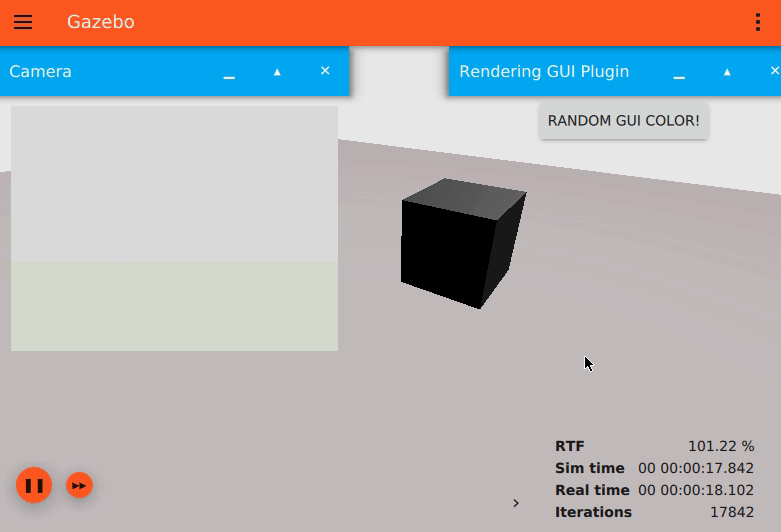The width and height of the screenshot is (781, 532).
Task: Click the Camera panel title
Action: 40,71
